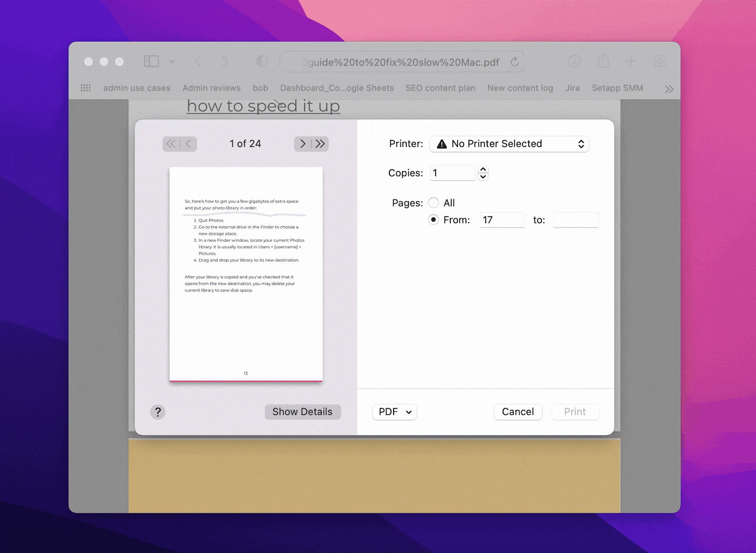Open the Jira bookmark
This screenshot has width=756, height=553.
573,88
